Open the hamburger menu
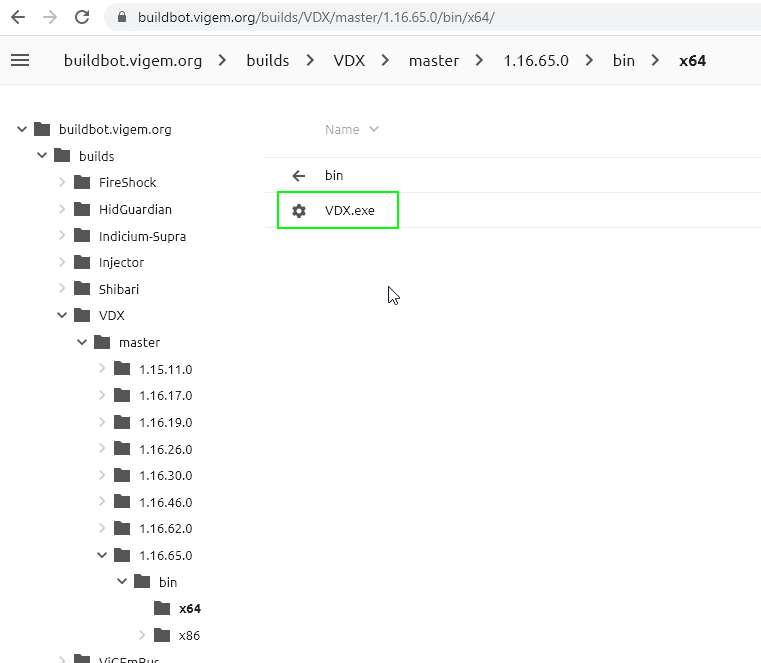The width and height of the screenshot is (761, 663). click(x=20, y=61)
